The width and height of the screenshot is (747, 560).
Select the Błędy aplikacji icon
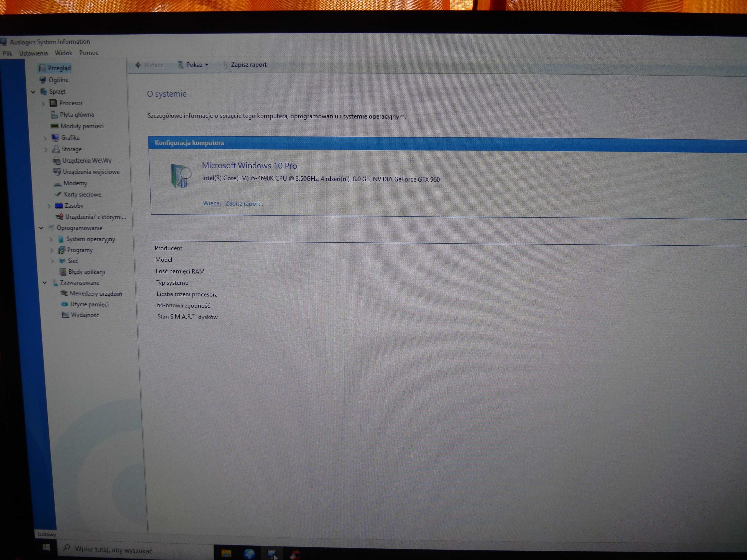[x=63, y=272]
